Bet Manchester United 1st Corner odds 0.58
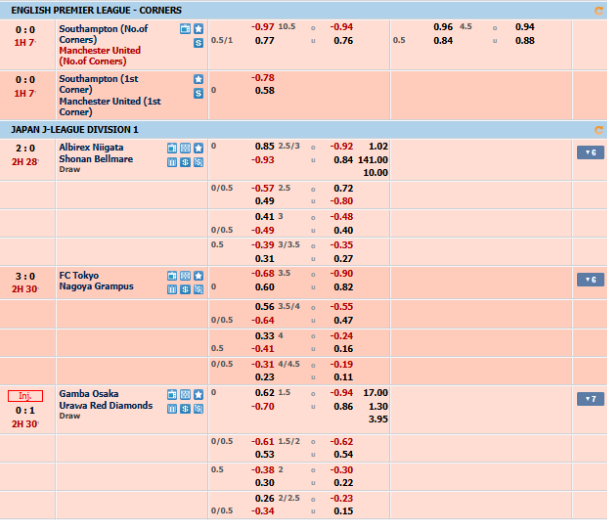The width and height of the screenshot is (607, 520). [265, 91]
